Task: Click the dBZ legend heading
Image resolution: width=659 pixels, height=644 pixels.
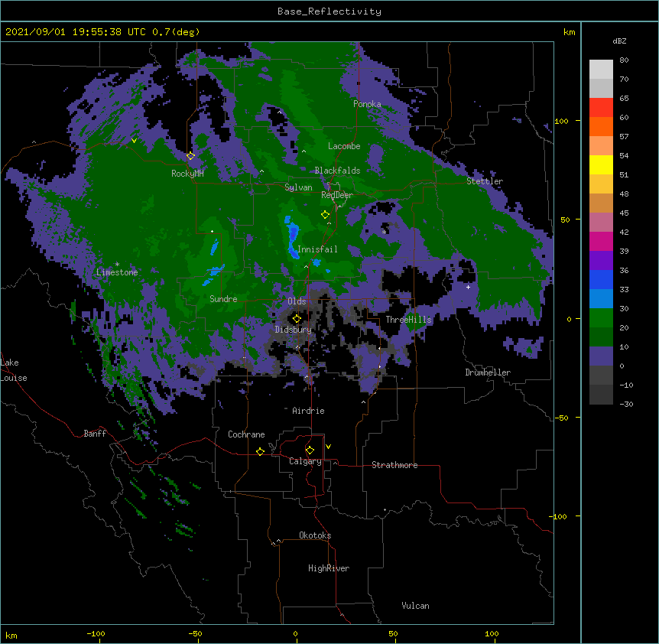Action: [x=619, y=41]
